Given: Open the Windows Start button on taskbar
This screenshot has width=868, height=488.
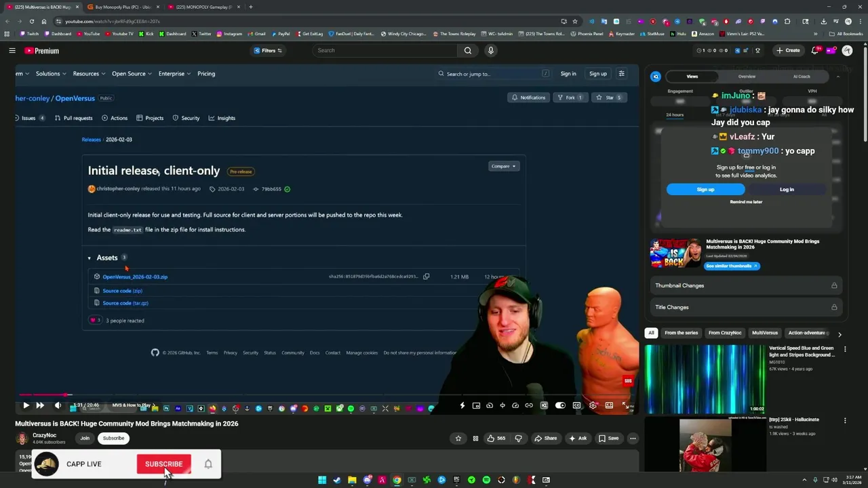Looking at the screenshot, I should click(x=322, y=480).
